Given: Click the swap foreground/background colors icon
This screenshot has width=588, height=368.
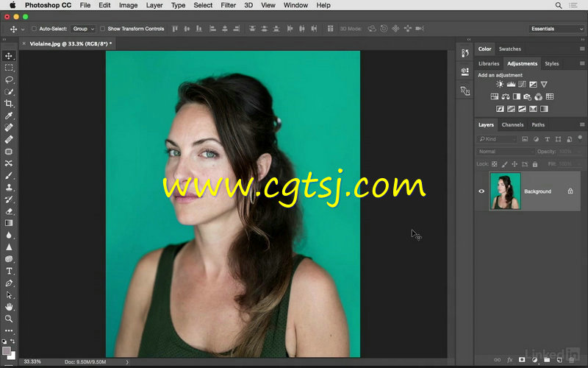Looking at the screenshot, I should pyautogui.click(x=12, y=342).
